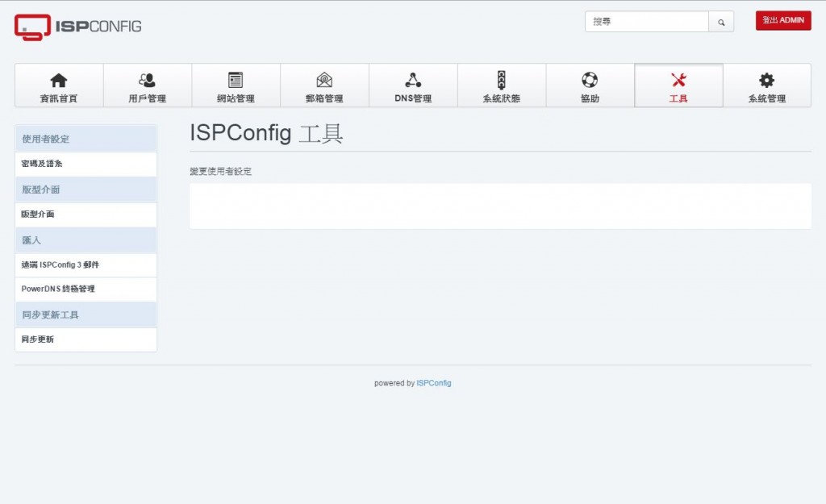This screenshot has width=826, height=504.
Task: Open PowerDNS 終極管理 sidebar item
Action: point(86,289)
